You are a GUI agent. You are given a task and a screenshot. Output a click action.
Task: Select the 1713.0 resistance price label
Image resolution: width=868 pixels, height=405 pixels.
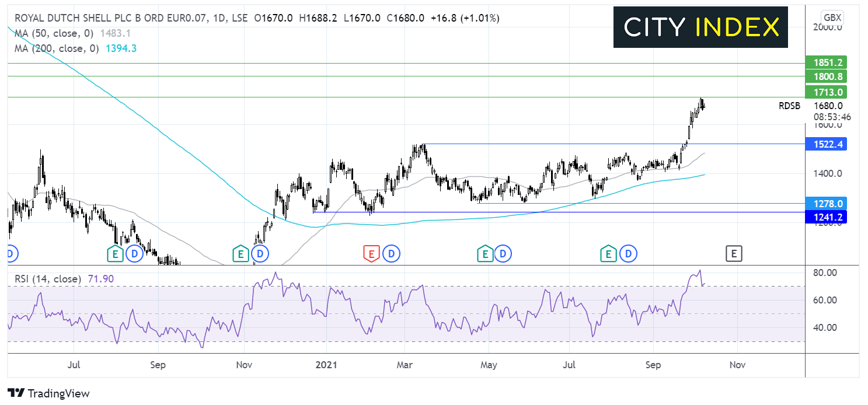pyautogui.click(x=825, y=92)
